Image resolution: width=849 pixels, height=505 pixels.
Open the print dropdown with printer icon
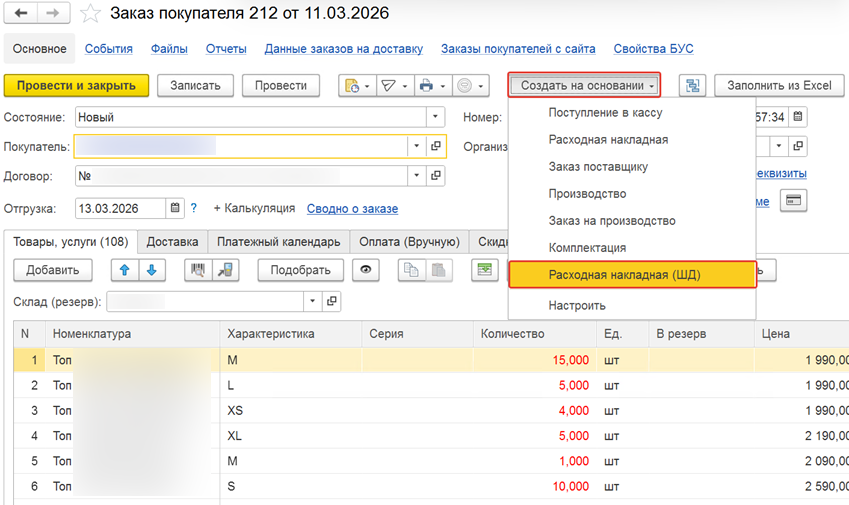[431, 86]
